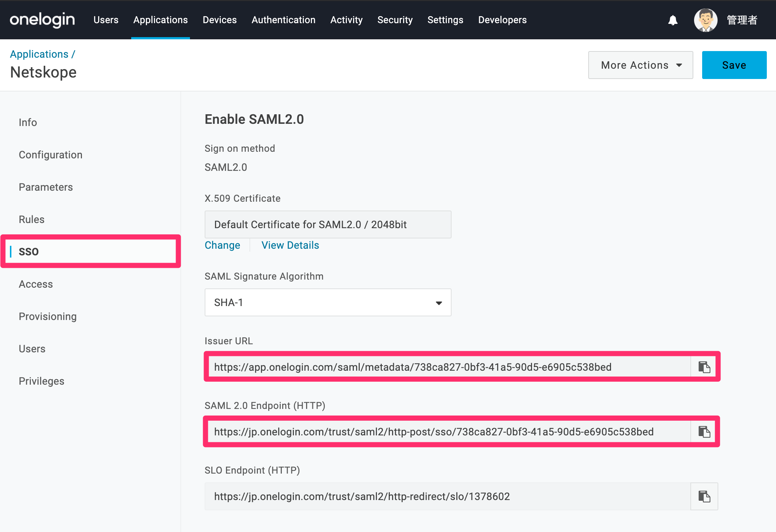Click the Change certificate link
The width and height of the screenshot is (776, 532).
pos(222,245)
